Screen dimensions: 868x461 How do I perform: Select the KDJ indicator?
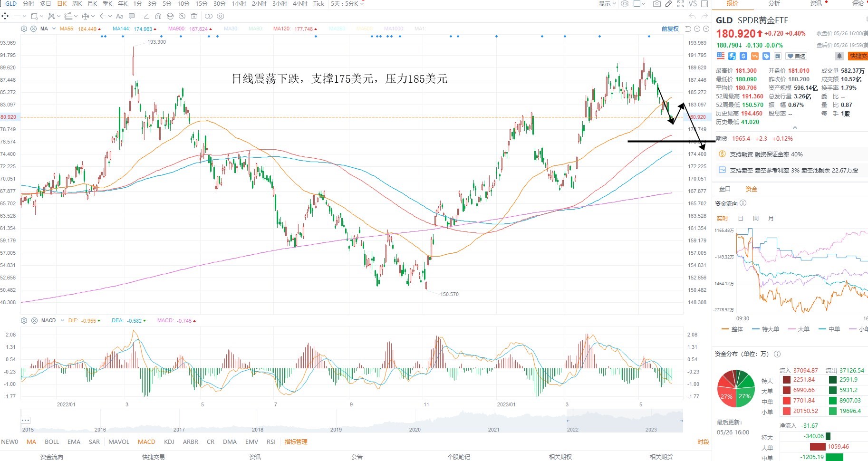click(169, 442)
